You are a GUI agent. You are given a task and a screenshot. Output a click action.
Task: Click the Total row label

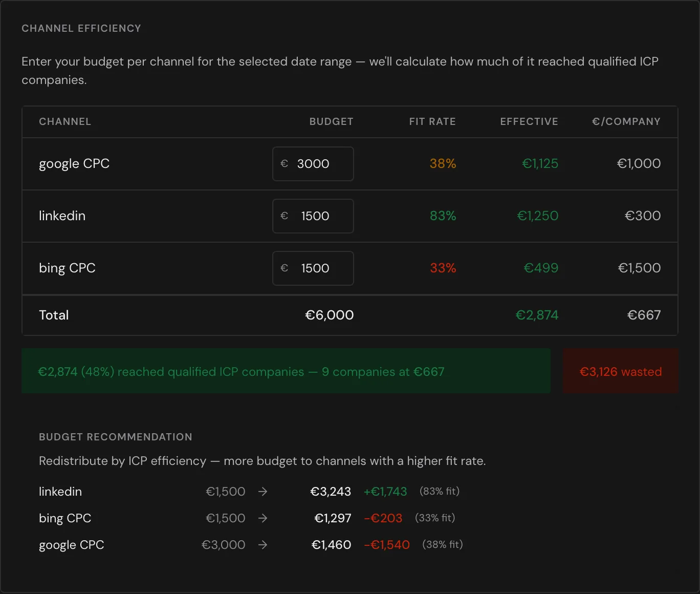[54, 315]
